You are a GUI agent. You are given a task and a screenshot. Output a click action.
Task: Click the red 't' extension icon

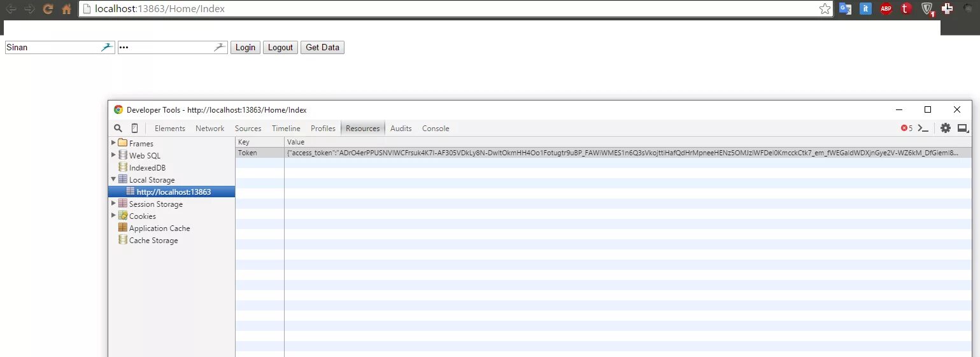coord(906,9)
